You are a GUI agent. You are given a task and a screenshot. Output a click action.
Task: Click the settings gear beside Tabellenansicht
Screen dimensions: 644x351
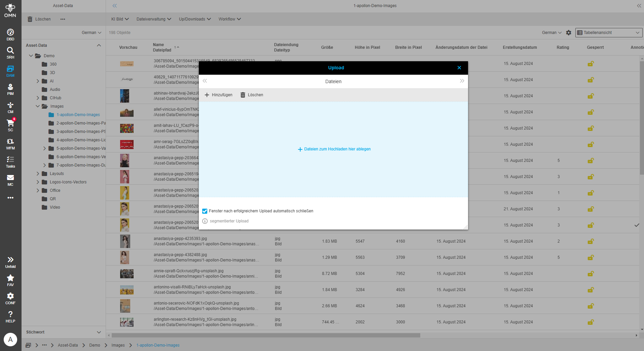point(568,33)
